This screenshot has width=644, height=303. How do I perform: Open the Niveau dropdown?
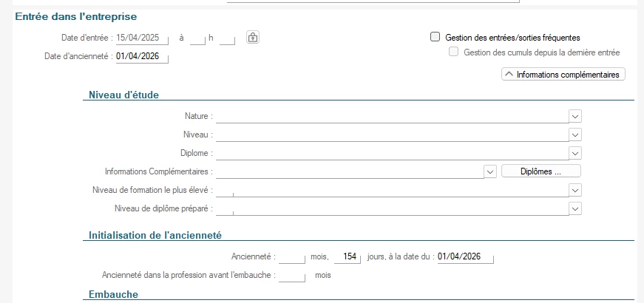click(x=575, y=135)
